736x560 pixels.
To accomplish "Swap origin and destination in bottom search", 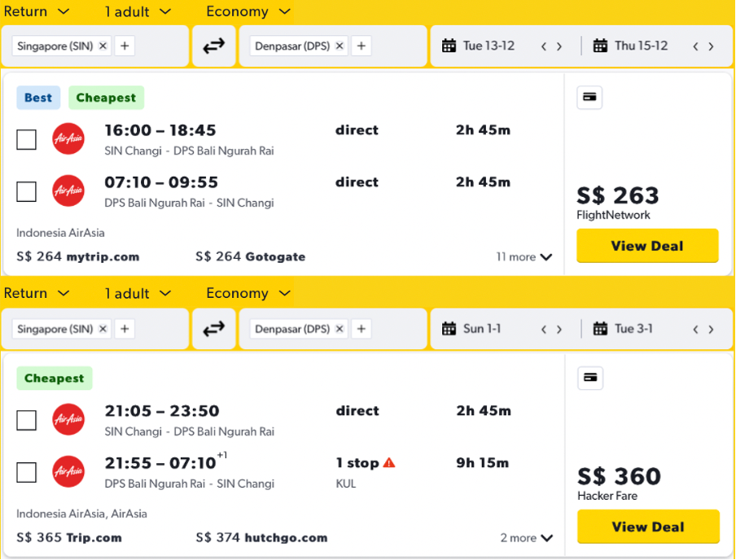I will point(213,329).
